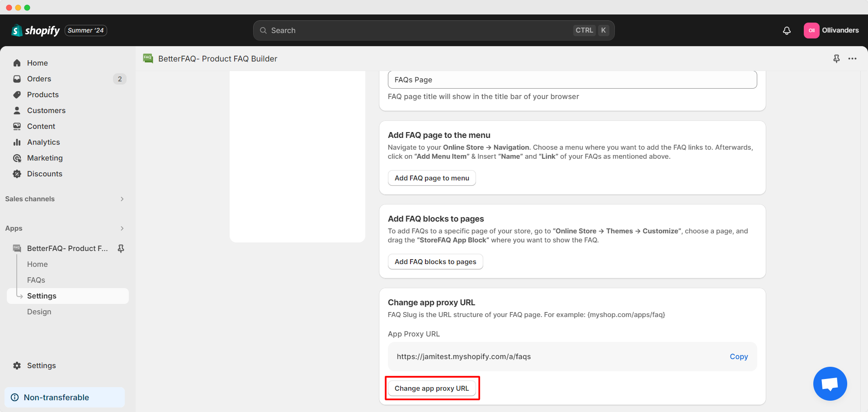Click Change app proxy URL button

[x=432, y=388]
